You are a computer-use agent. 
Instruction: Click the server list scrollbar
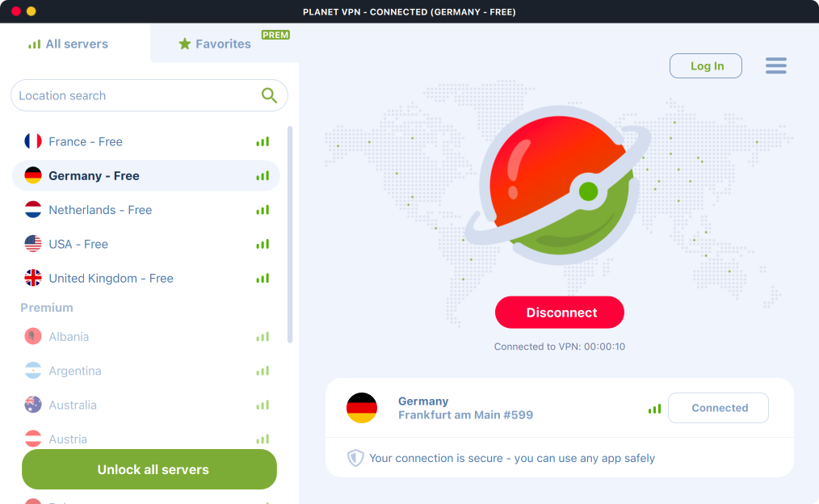290,234
